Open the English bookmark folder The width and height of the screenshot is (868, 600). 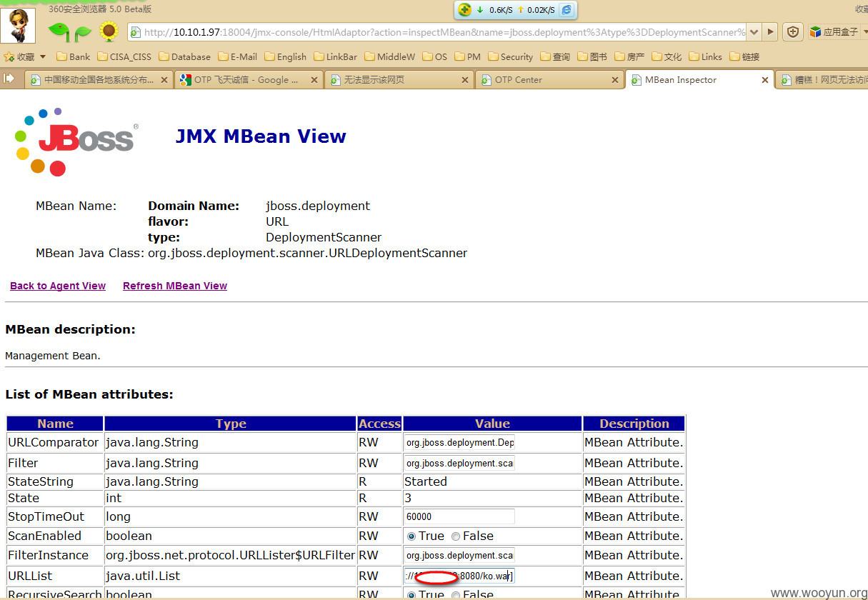point(285,56)
